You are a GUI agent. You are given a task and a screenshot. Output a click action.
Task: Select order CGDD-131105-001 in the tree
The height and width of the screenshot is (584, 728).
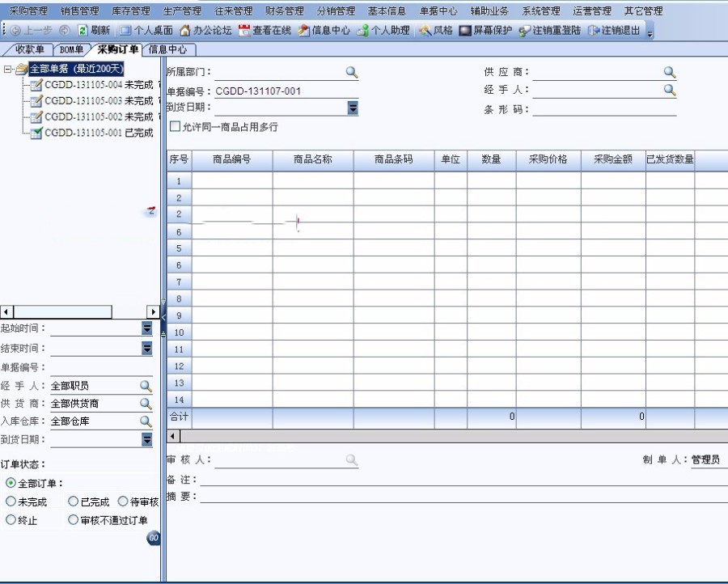point(85,133)
